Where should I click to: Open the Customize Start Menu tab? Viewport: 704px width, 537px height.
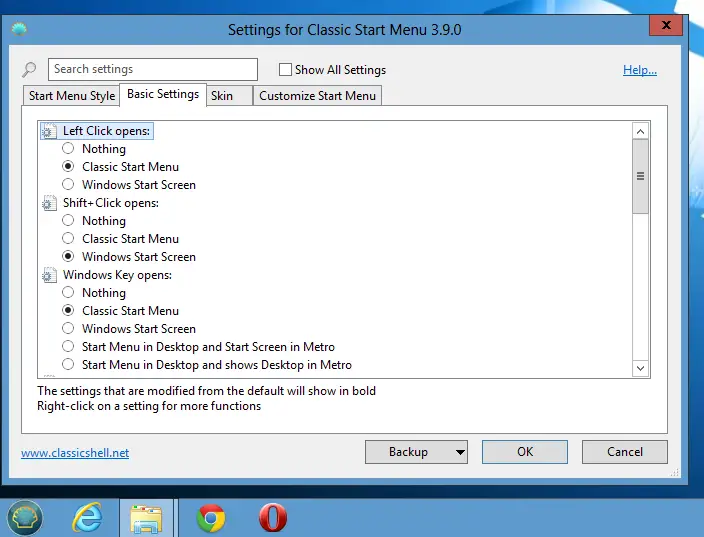(317, 96)
